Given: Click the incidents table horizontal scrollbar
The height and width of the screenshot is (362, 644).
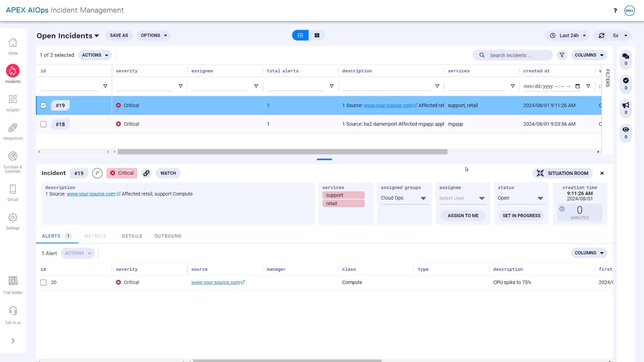Looking at the screenshot, I should [282, 152].
